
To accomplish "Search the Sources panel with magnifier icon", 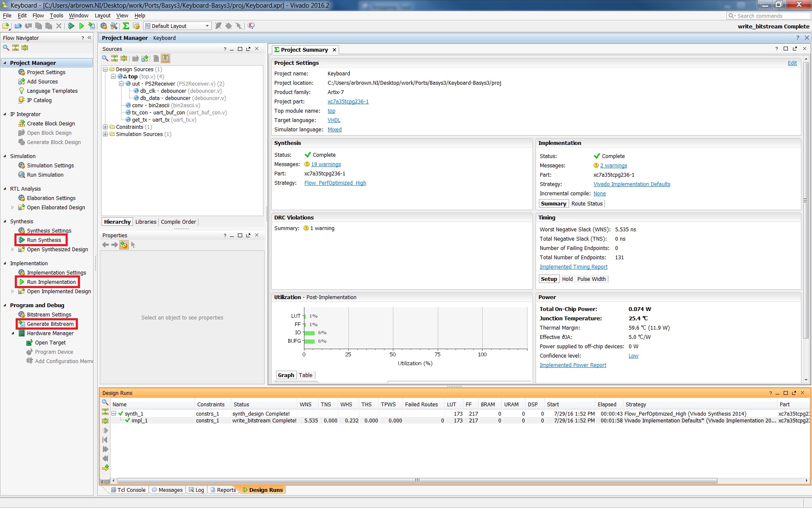I will (x=105, y=58).
